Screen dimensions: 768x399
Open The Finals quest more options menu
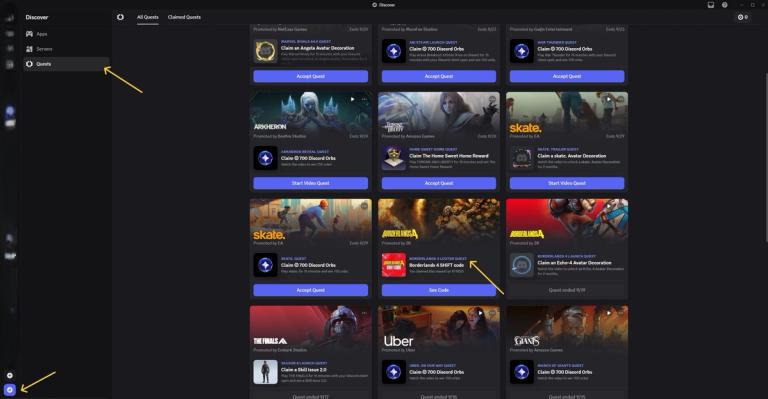coord(364,313)
